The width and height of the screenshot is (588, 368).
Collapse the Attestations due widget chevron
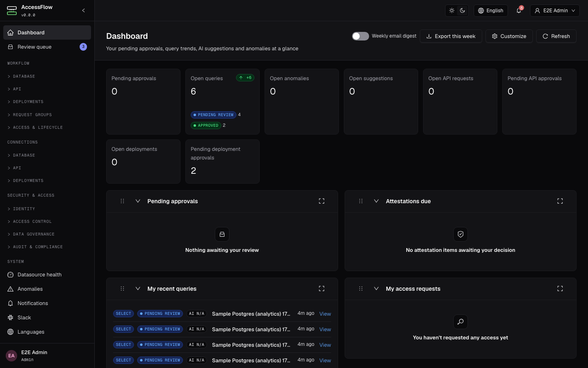[x=376, y=201]
